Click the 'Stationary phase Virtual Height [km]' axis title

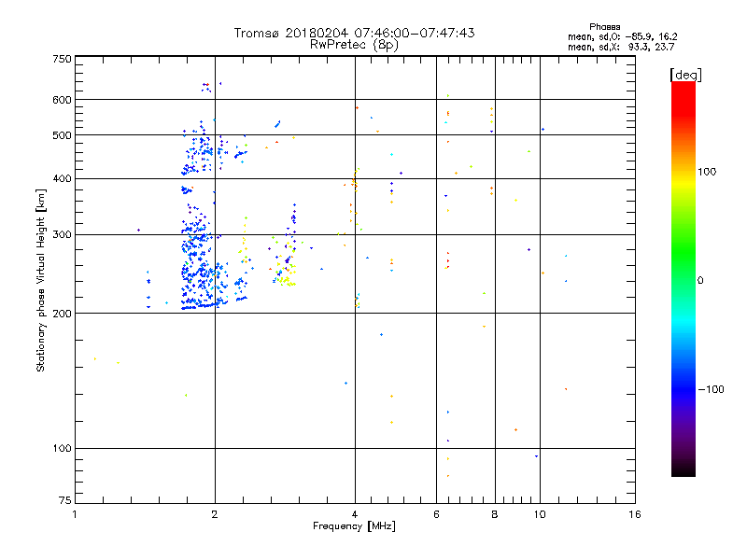click(41, 280)
